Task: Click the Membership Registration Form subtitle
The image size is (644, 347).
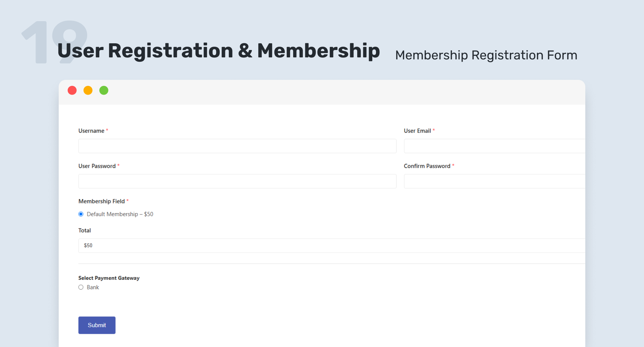Action: click(486, 55)
